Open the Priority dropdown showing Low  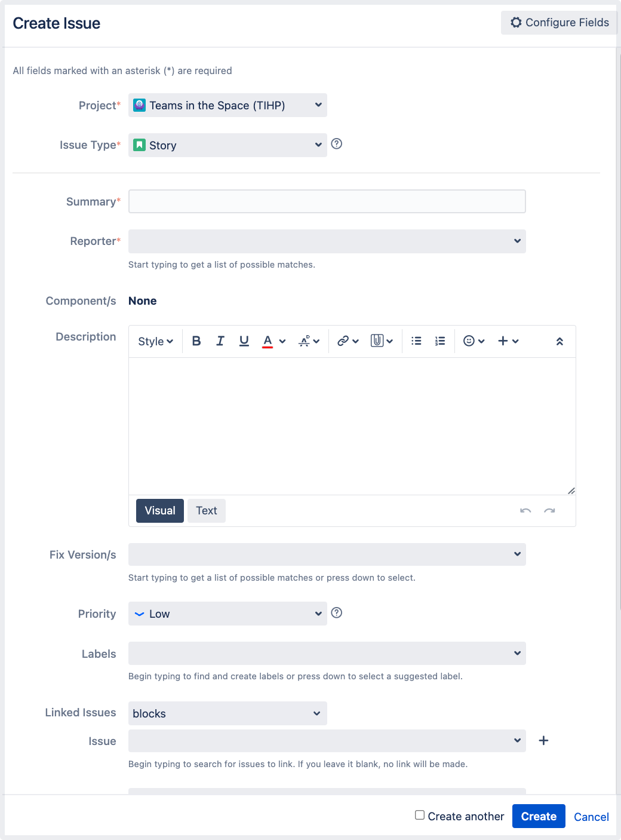coord(227,614)
